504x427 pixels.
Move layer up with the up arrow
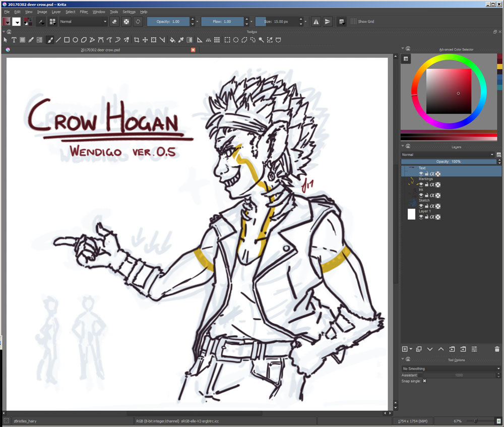[x=441, y=349]
